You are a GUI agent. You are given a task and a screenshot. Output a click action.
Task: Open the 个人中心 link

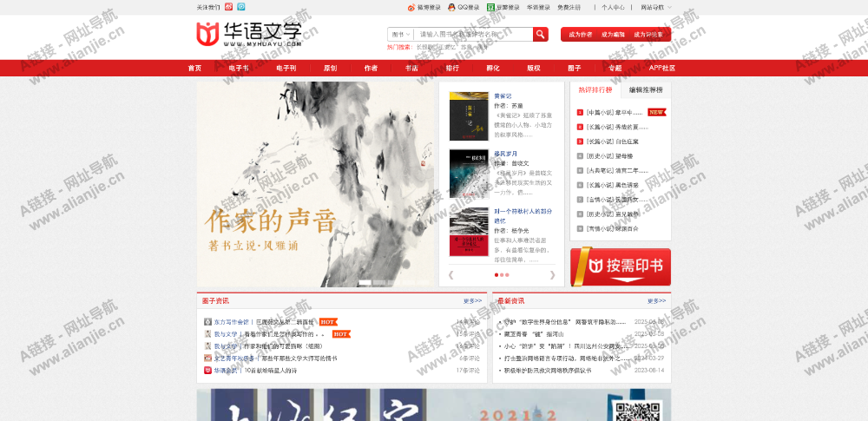pos(614,7)
